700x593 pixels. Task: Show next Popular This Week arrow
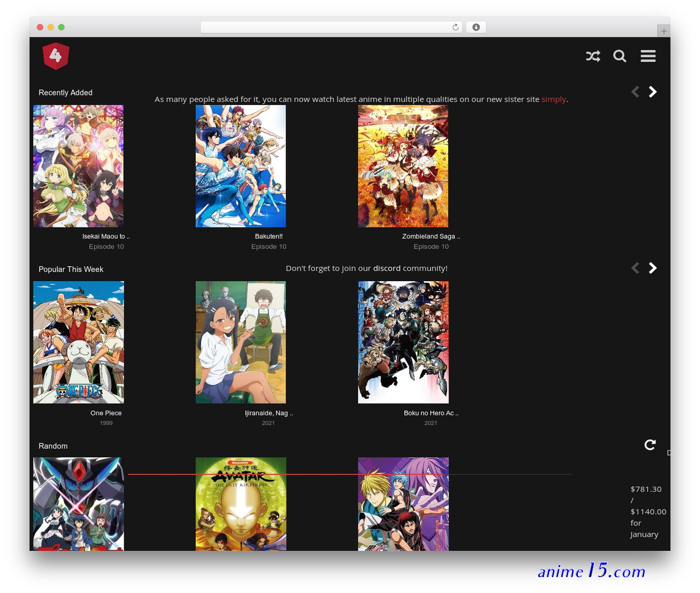pyautogui.click(x=652, y=268)
